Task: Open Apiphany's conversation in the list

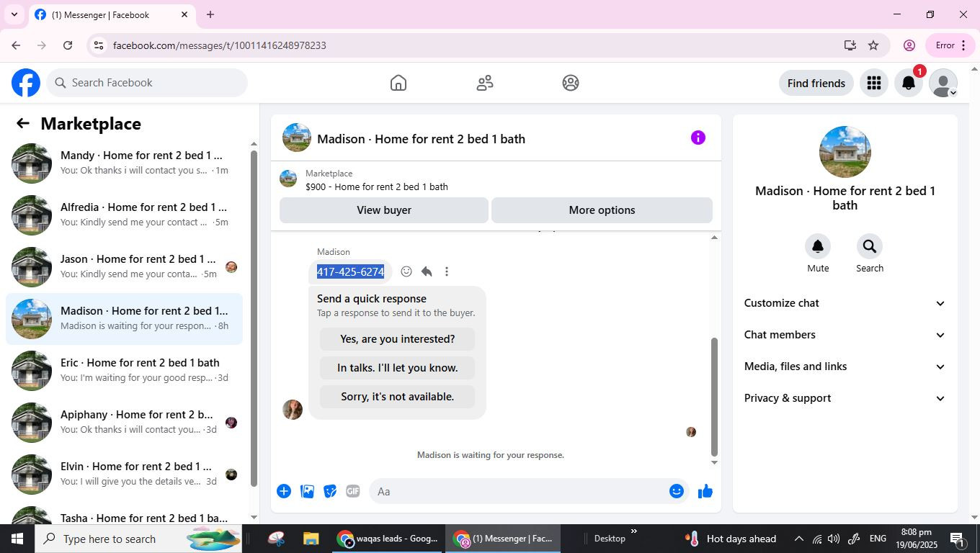Action: [x=124, y=423]
